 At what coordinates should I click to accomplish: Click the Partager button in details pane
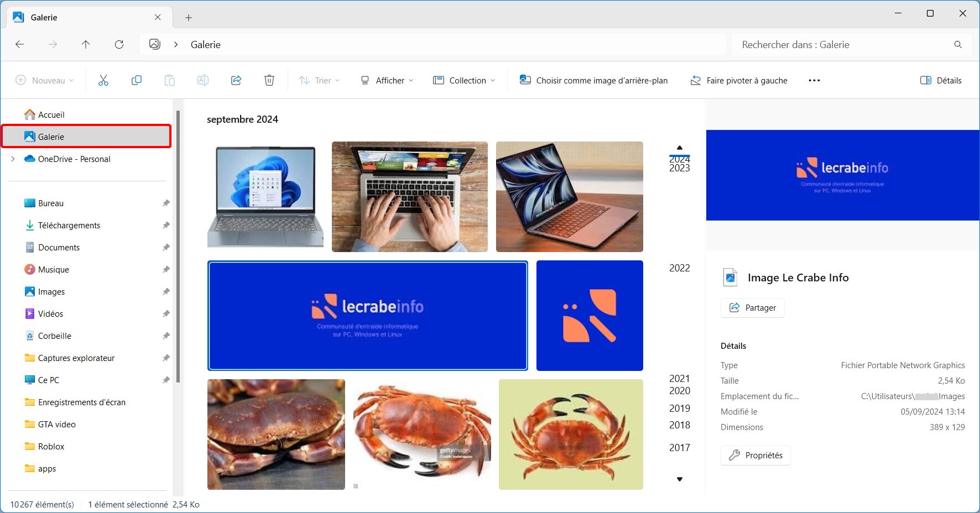753,307
